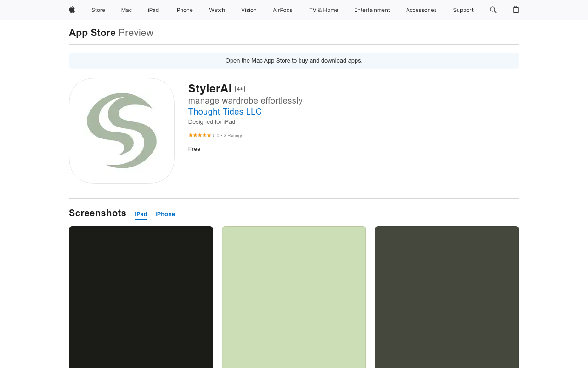Click the 'manage wardrobe effortlessly' subtitle
The width and height of the screenshot is (588, 368).
pos(245,101)
